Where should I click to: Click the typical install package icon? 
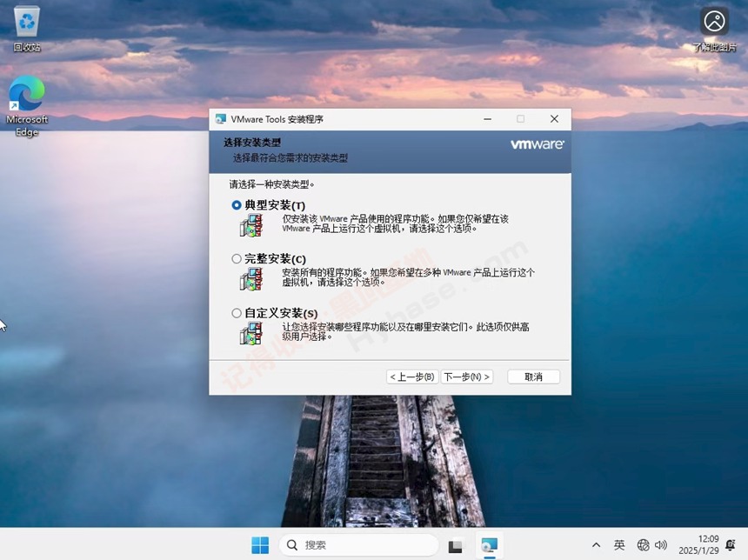[250, 225]
